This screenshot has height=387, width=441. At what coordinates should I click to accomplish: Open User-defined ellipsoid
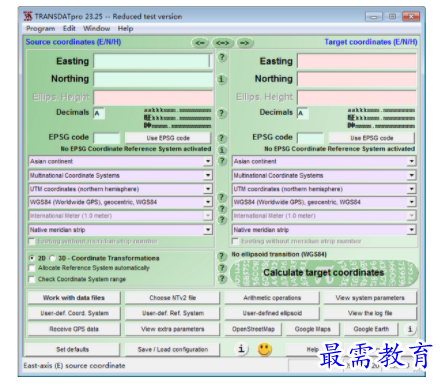[272, 313]
